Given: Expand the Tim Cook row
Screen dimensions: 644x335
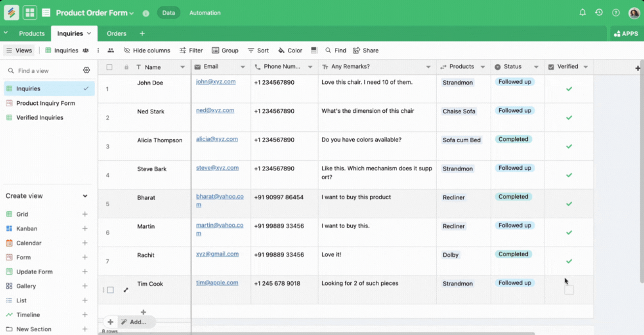Looking at the screenshot, I should coord(126,290).
